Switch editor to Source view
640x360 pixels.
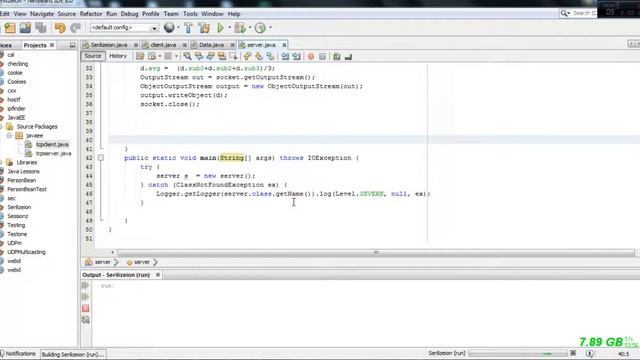coord(93,56)
